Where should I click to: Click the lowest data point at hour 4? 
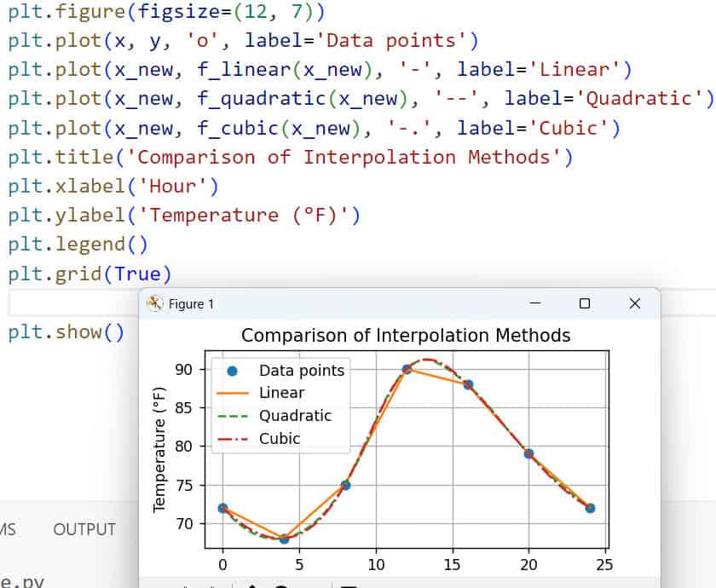click(284, 539)
